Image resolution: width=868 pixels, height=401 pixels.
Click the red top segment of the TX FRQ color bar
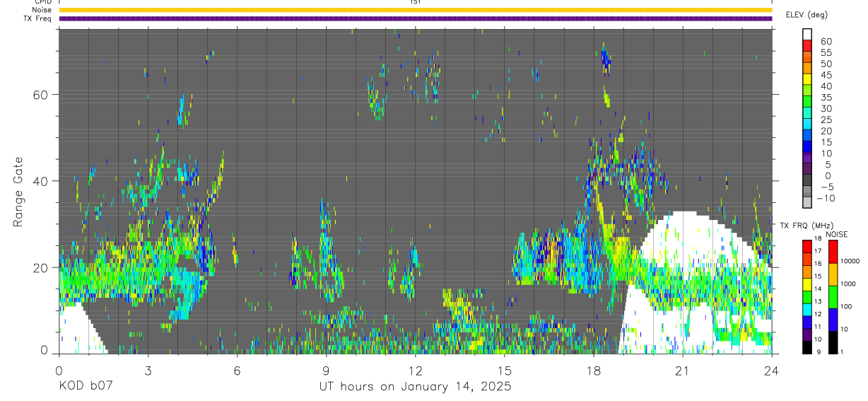(x=807, y=245)
